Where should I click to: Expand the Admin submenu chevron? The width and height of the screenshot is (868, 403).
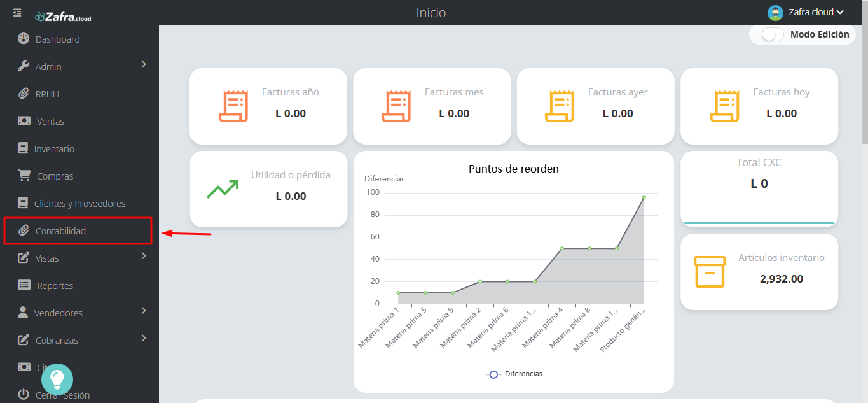click(144, 64)
